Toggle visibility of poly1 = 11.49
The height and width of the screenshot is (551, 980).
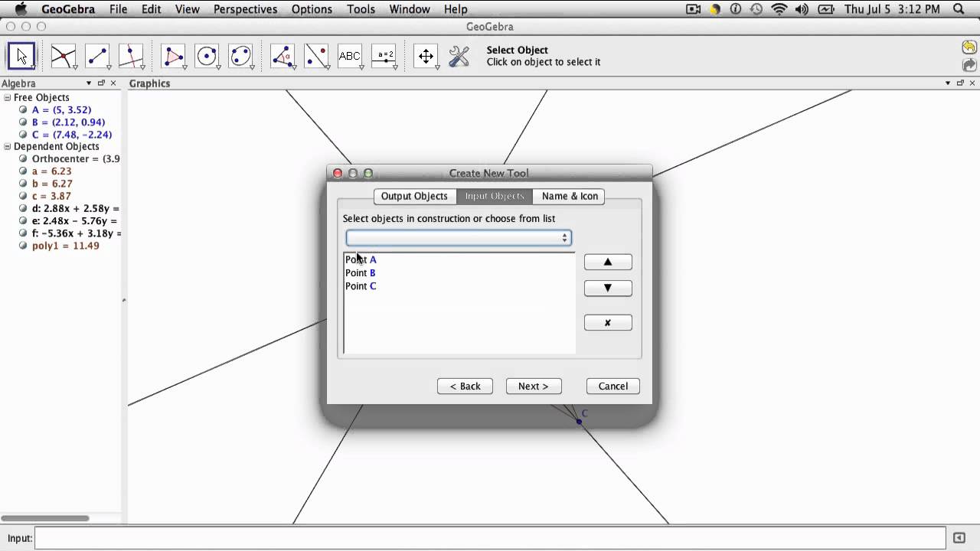click(24, 246)
